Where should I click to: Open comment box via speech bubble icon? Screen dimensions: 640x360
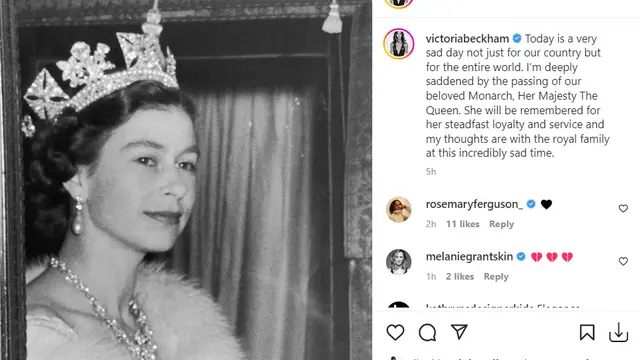427,333
